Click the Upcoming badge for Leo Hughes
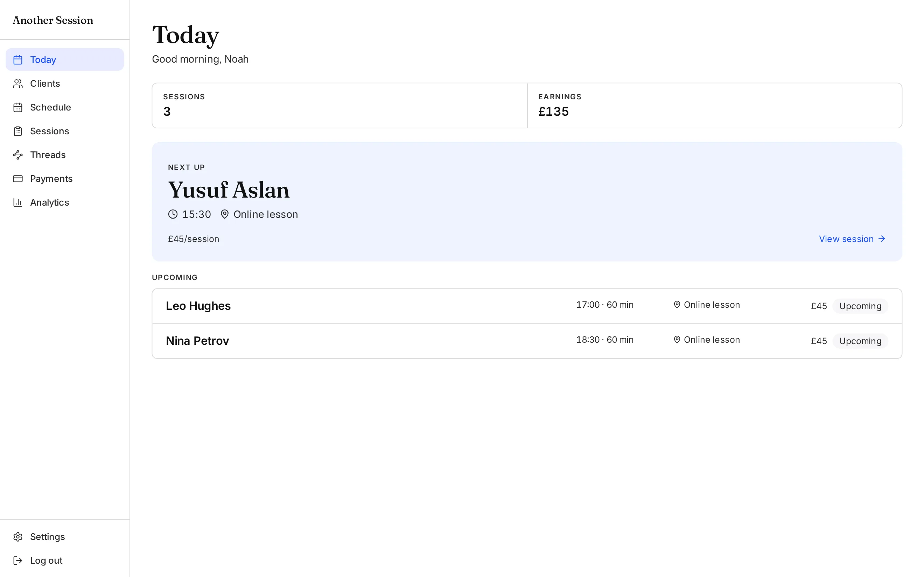Image resolution: width=924 pixels, height=577 pixels. tap(860, 306)
